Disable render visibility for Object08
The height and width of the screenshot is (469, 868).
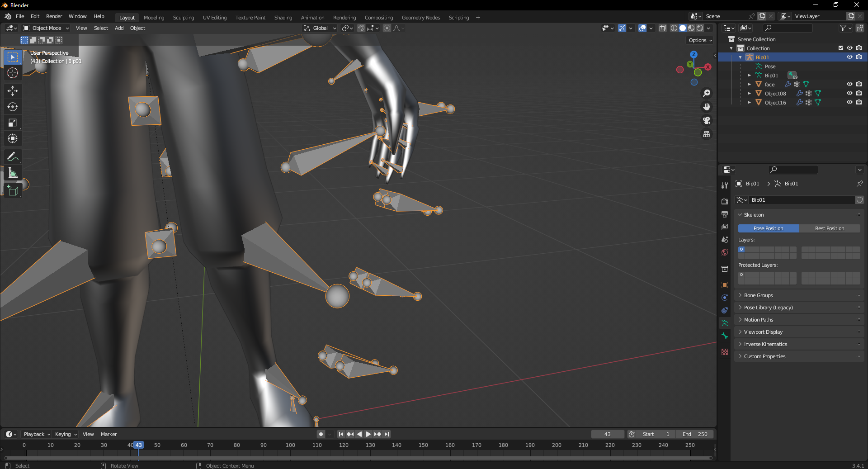pyautogui.click(x=859, y=93)
